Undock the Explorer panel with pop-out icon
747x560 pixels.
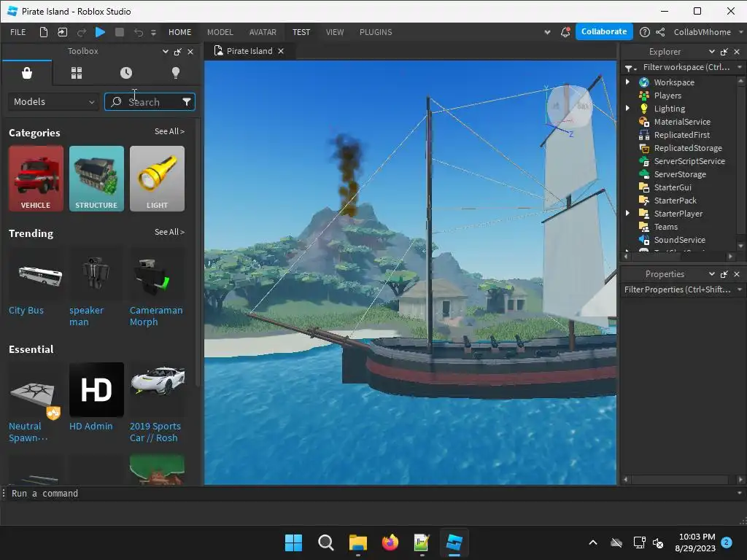[x=724, y=52]
